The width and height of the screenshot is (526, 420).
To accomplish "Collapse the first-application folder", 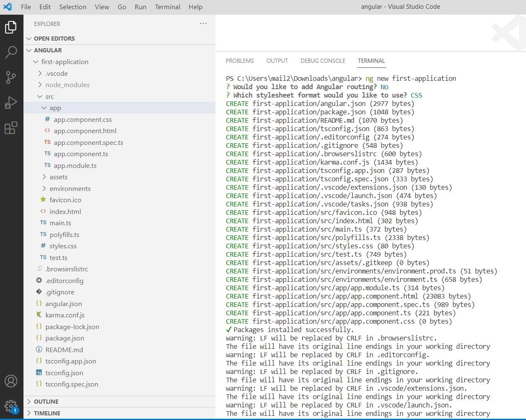I will [119, 62].
